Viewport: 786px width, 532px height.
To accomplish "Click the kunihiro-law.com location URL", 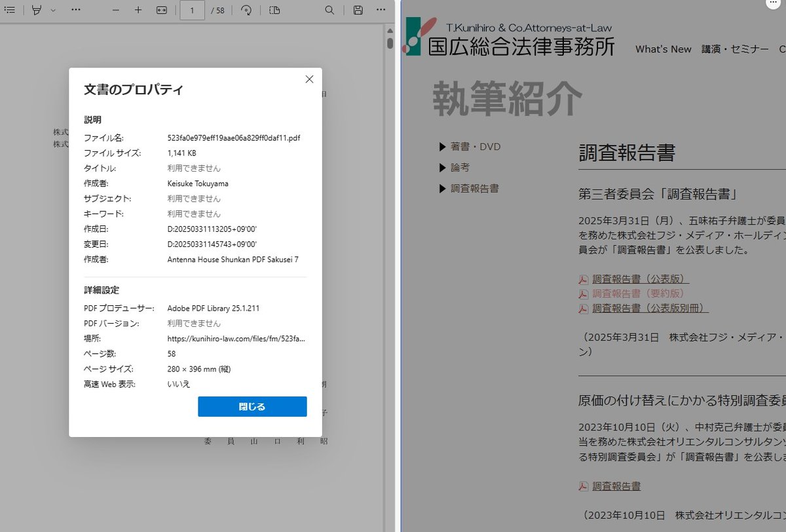I will [236, 339].
